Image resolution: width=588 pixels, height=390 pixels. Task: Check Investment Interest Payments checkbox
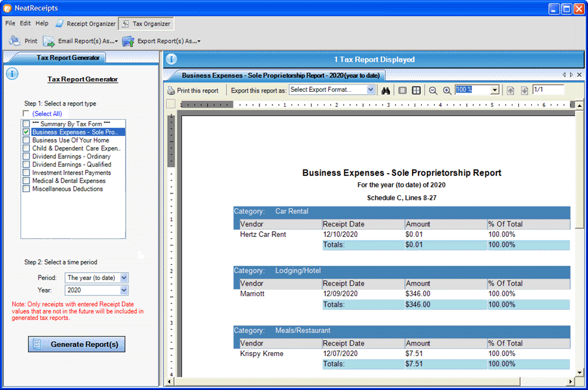tap(26, 173)
